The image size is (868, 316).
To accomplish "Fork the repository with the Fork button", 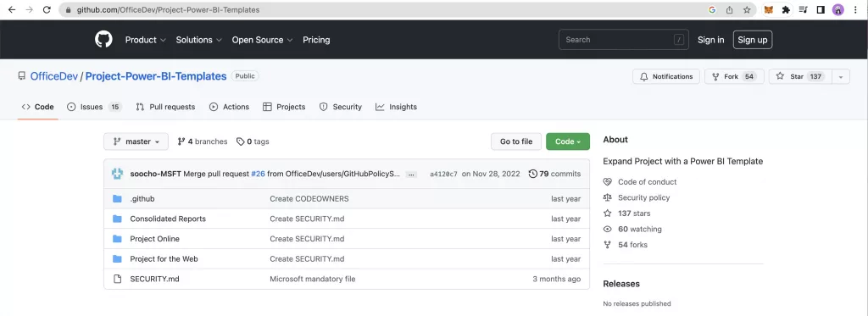I will pyautogui.click(x=734, y=77).
